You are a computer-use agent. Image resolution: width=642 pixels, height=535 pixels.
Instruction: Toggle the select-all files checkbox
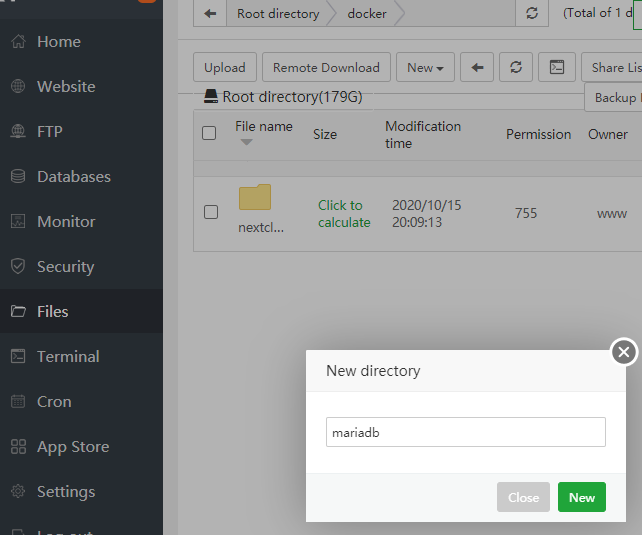[x=209, y=133]
